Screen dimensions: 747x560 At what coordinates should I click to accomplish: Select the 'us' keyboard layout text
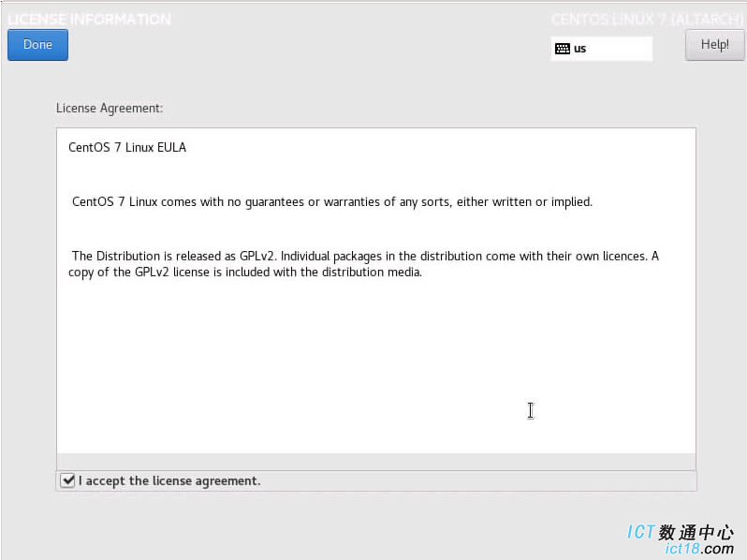click(579, 49)
